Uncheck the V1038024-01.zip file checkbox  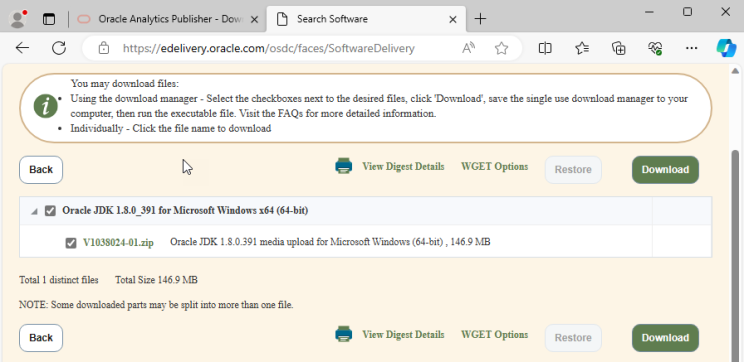tap(71, 243)
